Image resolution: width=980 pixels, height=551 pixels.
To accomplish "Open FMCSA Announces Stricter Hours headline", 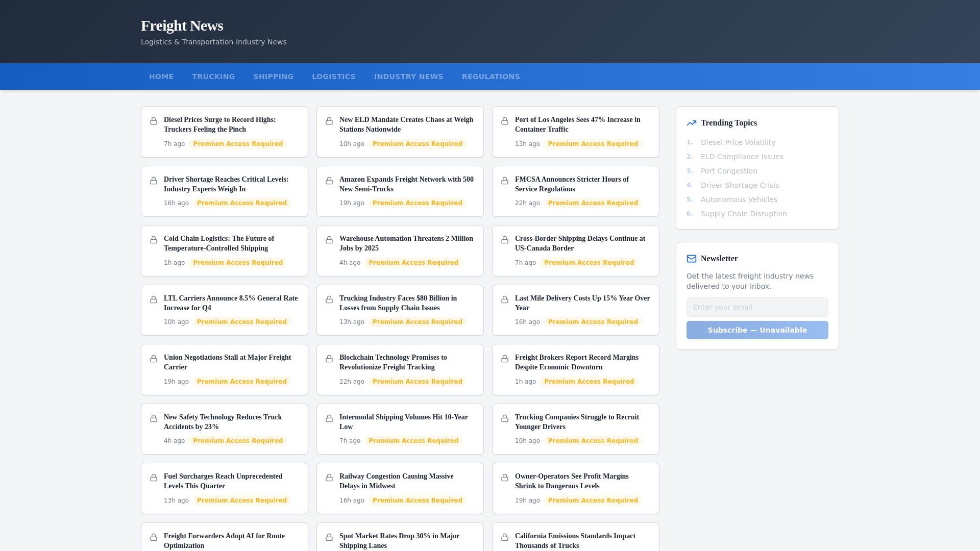I will point(572,184).
